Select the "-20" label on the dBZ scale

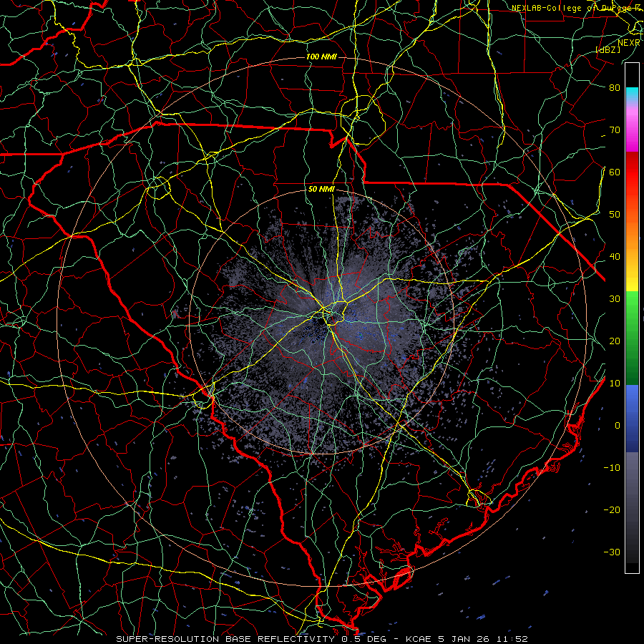coord(612,509)
